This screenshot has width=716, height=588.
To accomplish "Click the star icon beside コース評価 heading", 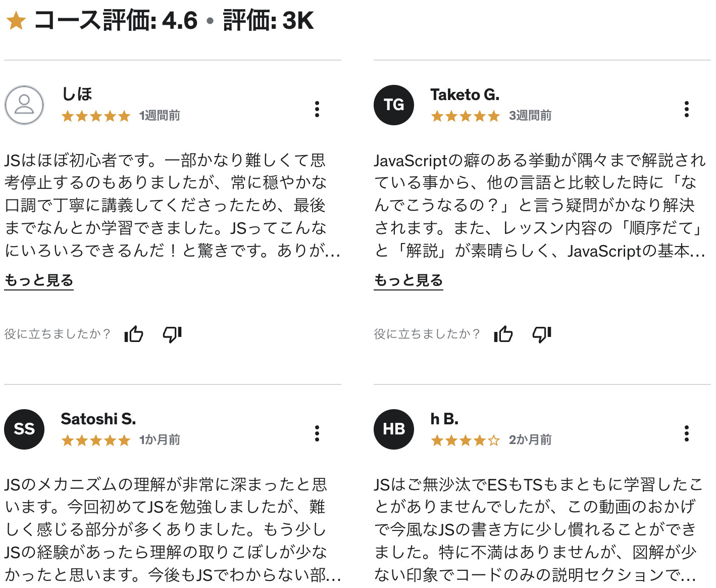I will [x=17, y=21].
